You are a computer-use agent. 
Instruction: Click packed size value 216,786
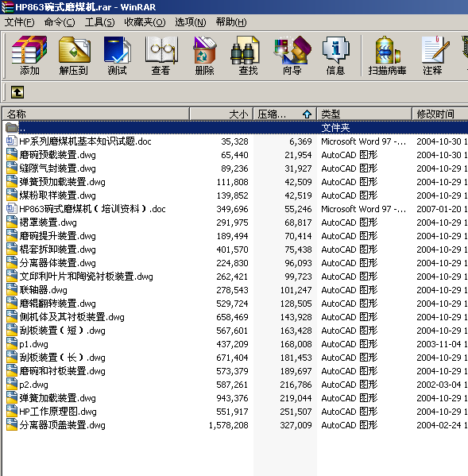(296, 385)
